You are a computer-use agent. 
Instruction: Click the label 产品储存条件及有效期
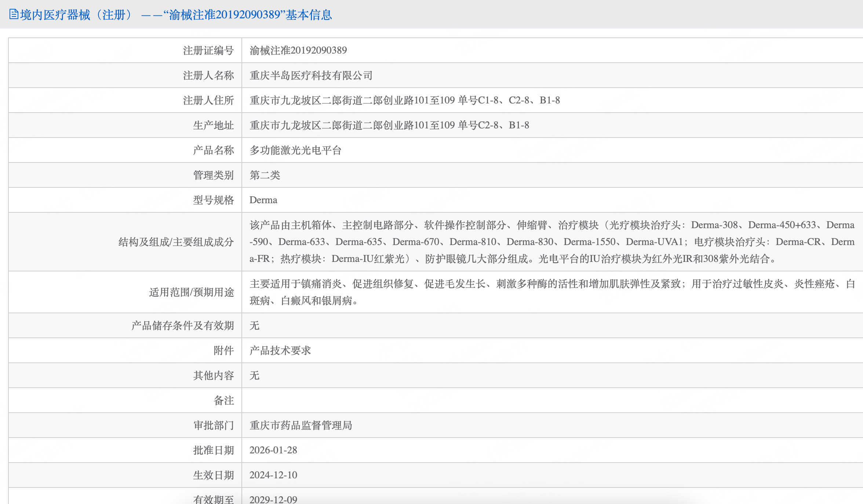coord(183,325)
